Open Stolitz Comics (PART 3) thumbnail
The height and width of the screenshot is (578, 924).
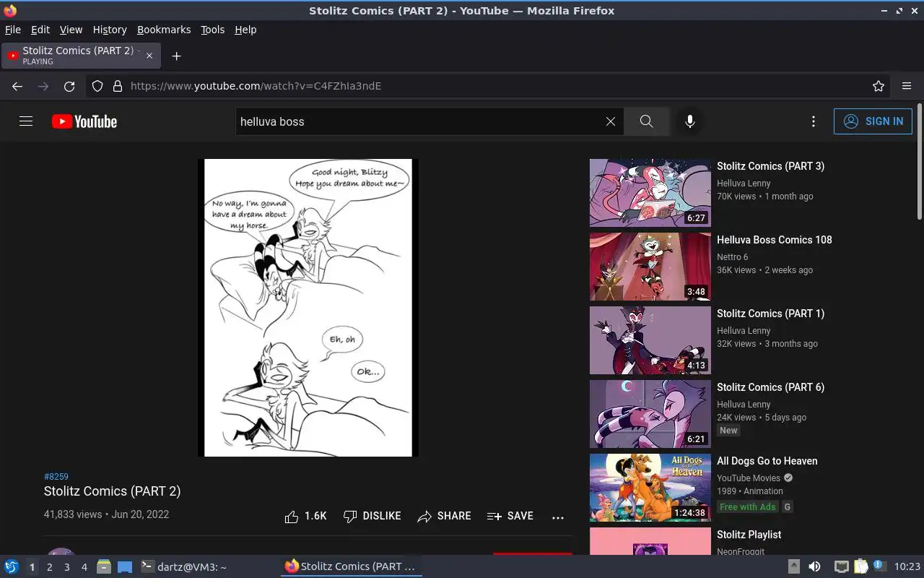click(x=650, y=193)
